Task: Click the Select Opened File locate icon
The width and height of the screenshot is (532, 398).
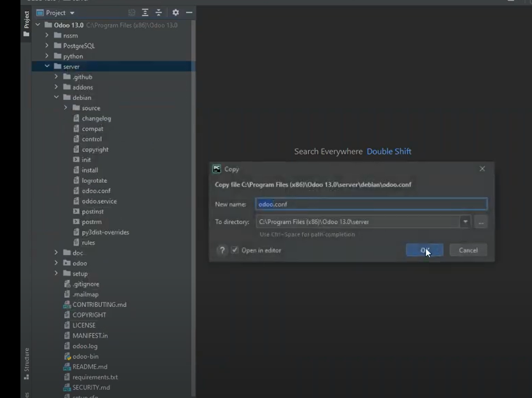Action: [x=131, y=13]
